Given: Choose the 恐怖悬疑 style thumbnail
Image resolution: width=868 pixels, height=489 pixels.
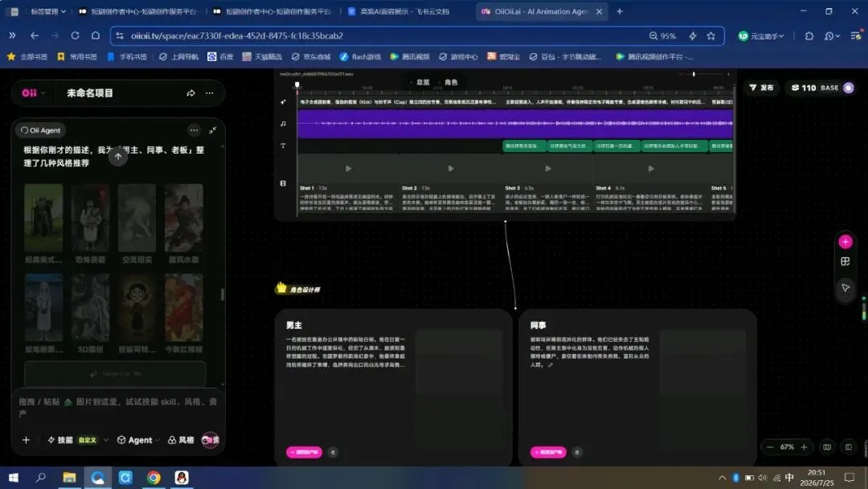Looking at the screenshot, I should coord(90,218).
